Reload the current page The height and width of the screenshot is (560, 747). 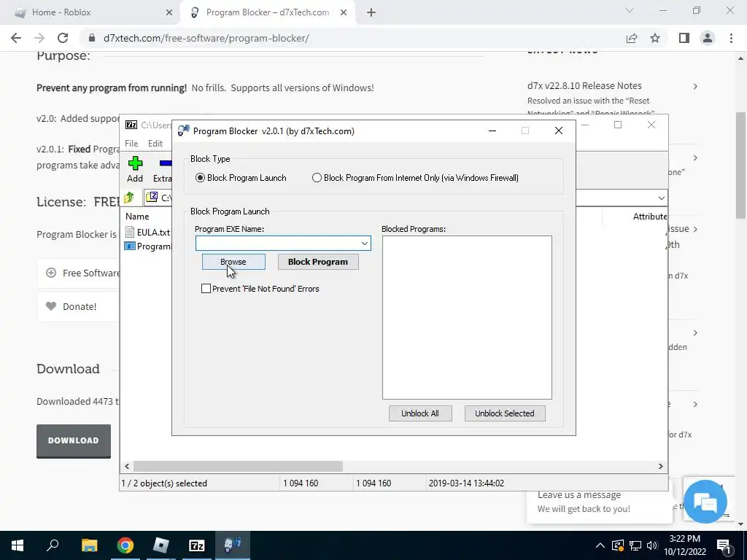pos(63,38)
